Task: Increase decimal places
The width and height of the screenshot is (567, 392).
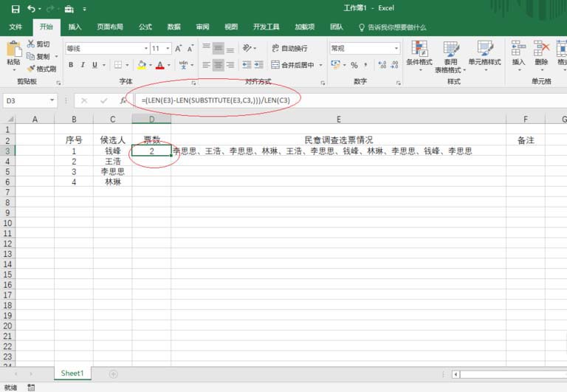Action: pos(382,65)
